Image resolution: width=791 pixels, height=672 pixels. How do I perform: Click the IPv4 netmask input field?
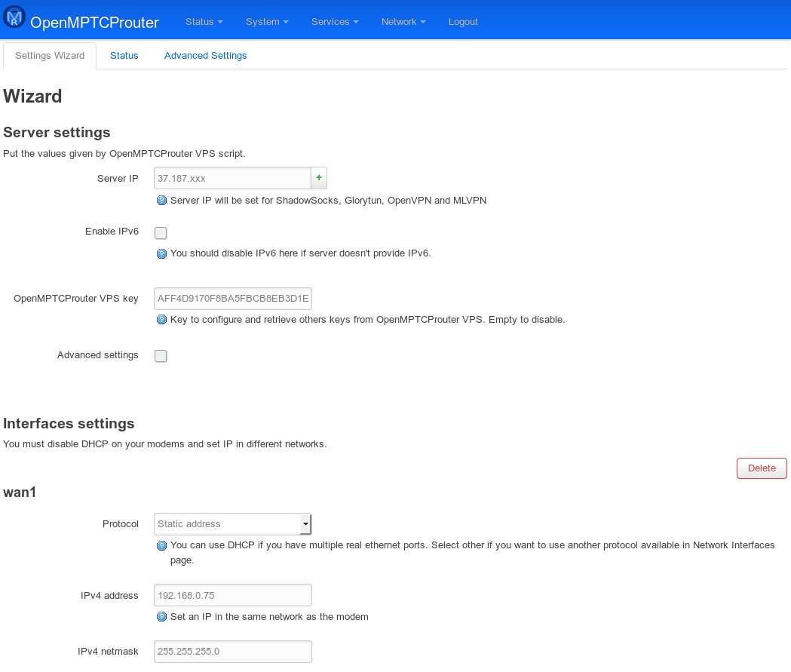[x=232, y=652]
